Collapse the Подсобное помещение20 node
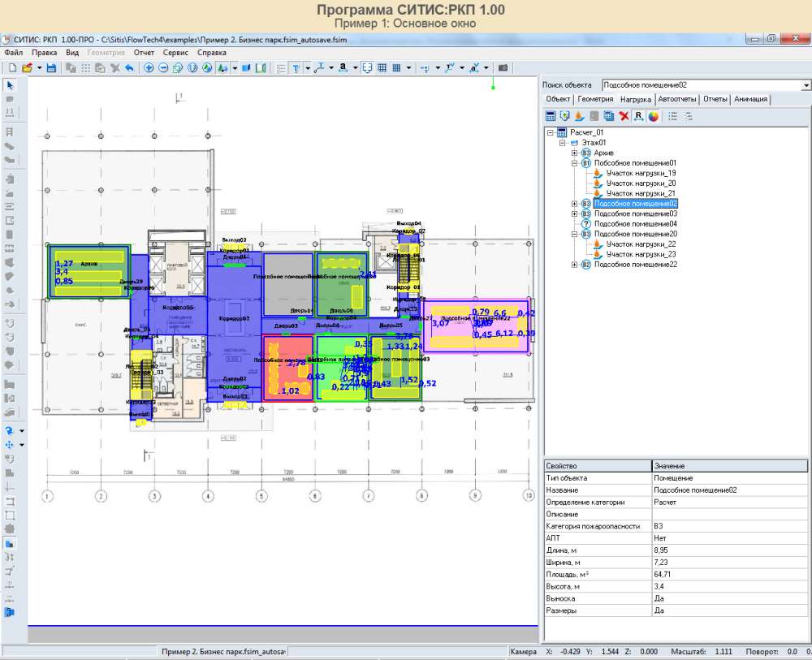This screenshot has height=660, width=812. 575,234
